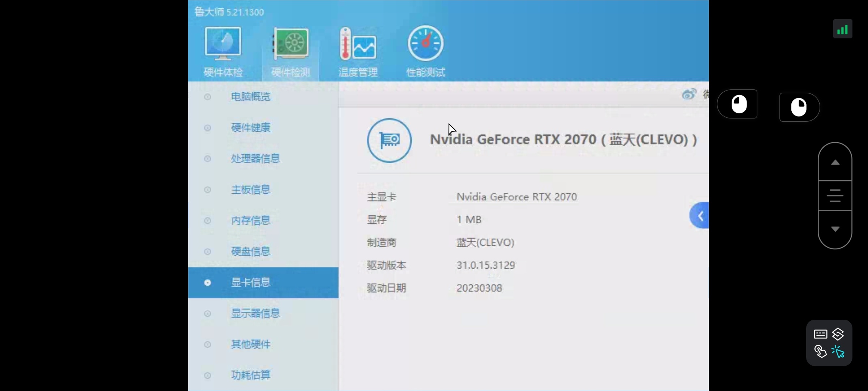Click the bullet icon beside 其他硬件
Screen dimensions: 868x391
(x=208, y=344)
